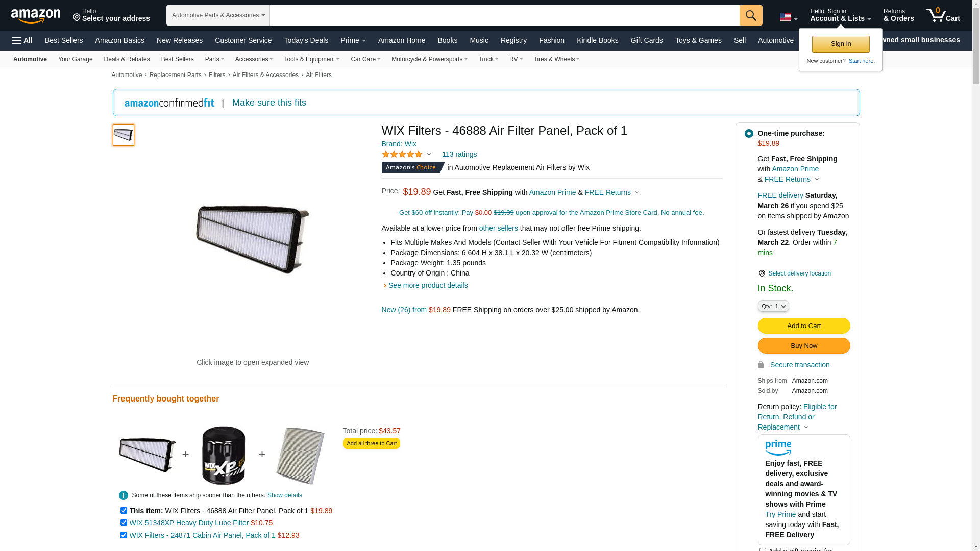Image resolution: width=980 pixels, height=551 pixels.
Task: Open Today's Deals in navigation
Action: [306, 40]
